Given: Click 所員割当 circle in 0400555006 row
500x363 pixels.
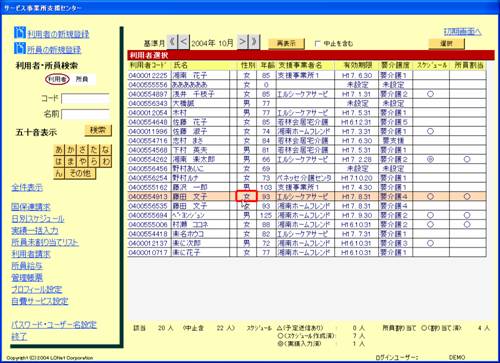Looking at the screenshot, I should [467, 225].
